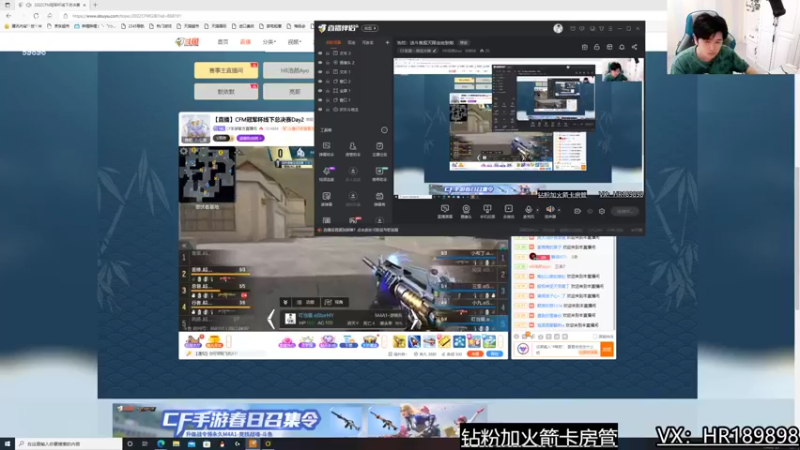Add a new scene with plus icon
This screenshot has width=800, height=450.
(387, 43)
